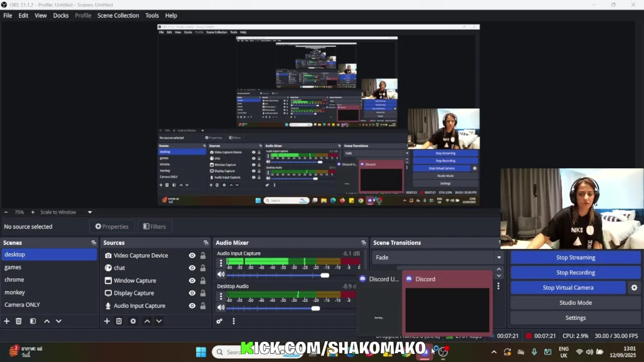The height and width of the screenshot is (362, 644).
Task: Open the Scene Collection menu
Action: pyautogui.click(x=118, y=16)
